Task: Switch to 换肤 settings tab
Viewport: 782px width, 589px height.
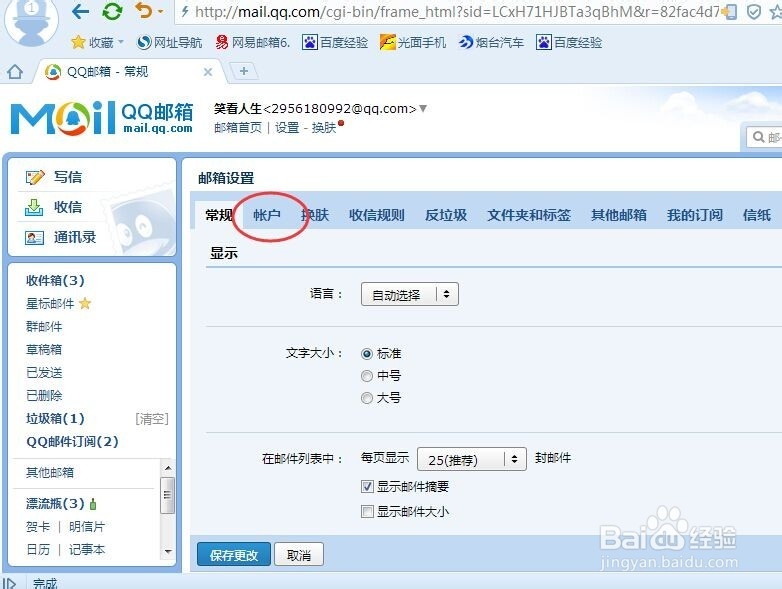Action: 315,215
